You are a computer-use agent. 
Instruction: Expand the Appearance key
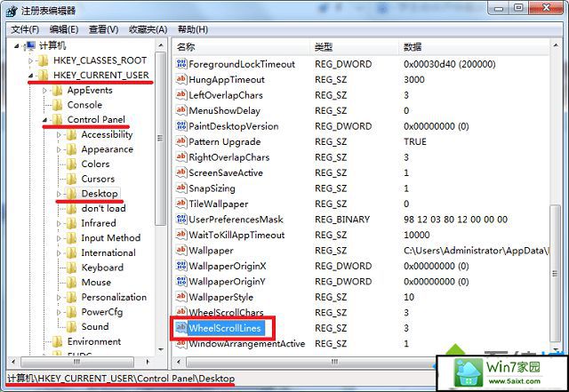coord(59,149)
